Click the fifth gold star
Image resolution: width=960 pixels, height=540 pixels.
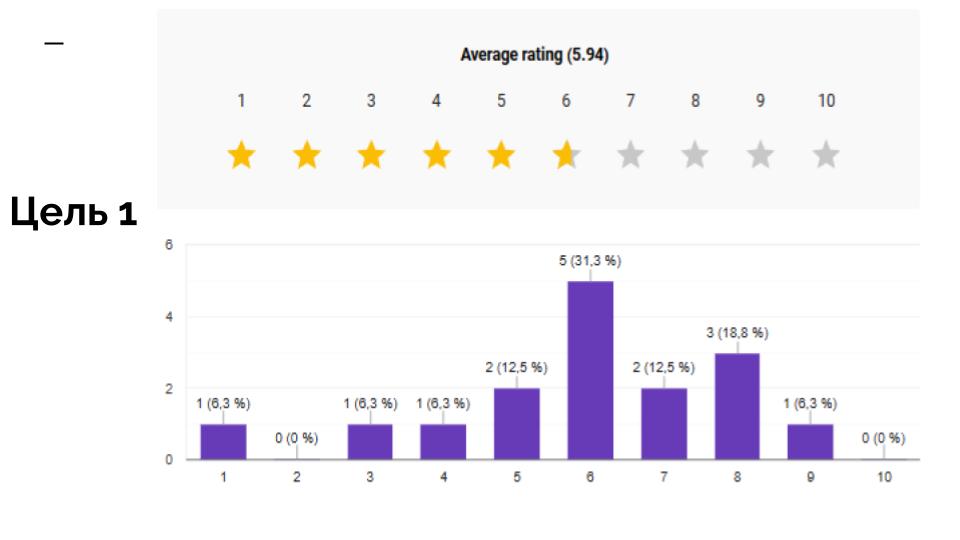501,155
